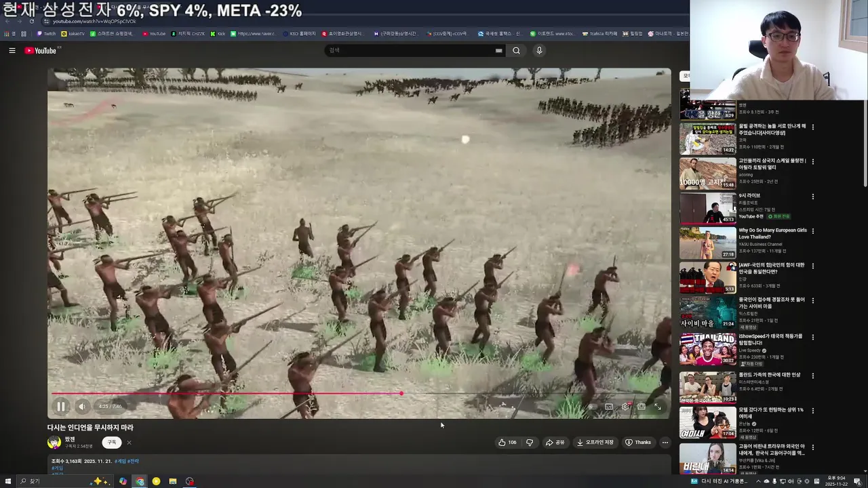This screenshot has width=868, height=488.
Task: Open options for the 모텔 갔다가 video
Action: pos(813,411)
